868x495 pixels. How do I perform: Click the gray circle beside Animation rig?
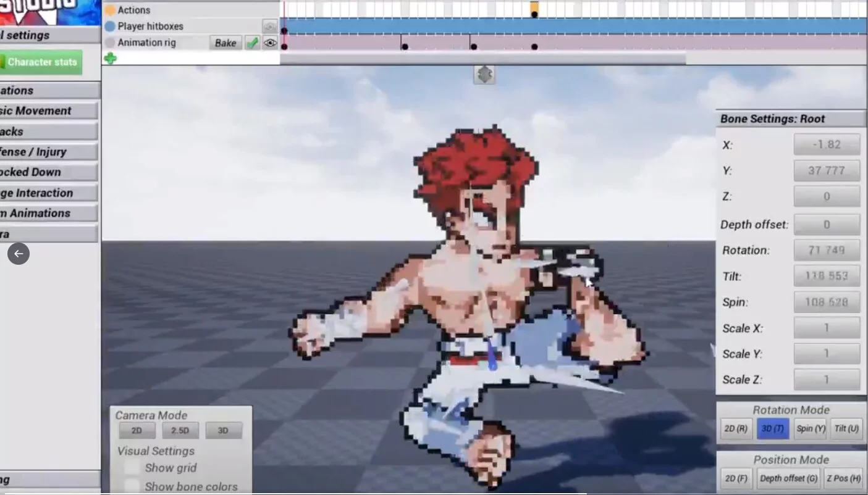(110, 43)
